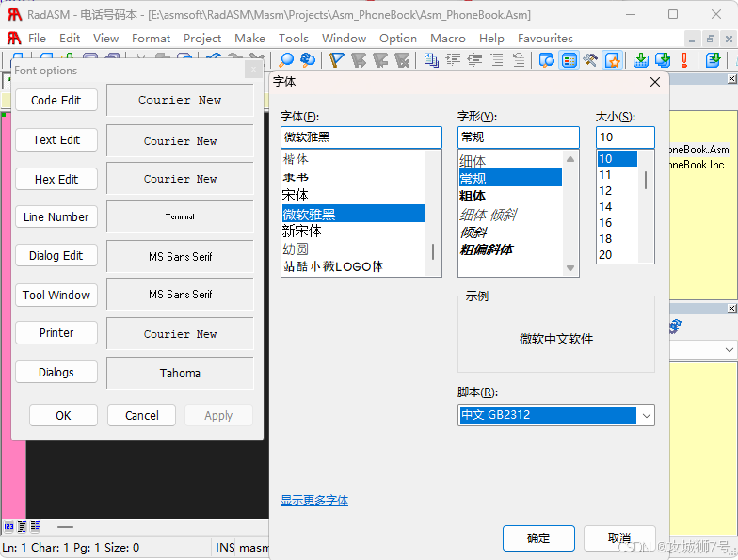Click the window magnifier toolbar icon
This screenshot has height=560, width=738.
pos(546,60)
